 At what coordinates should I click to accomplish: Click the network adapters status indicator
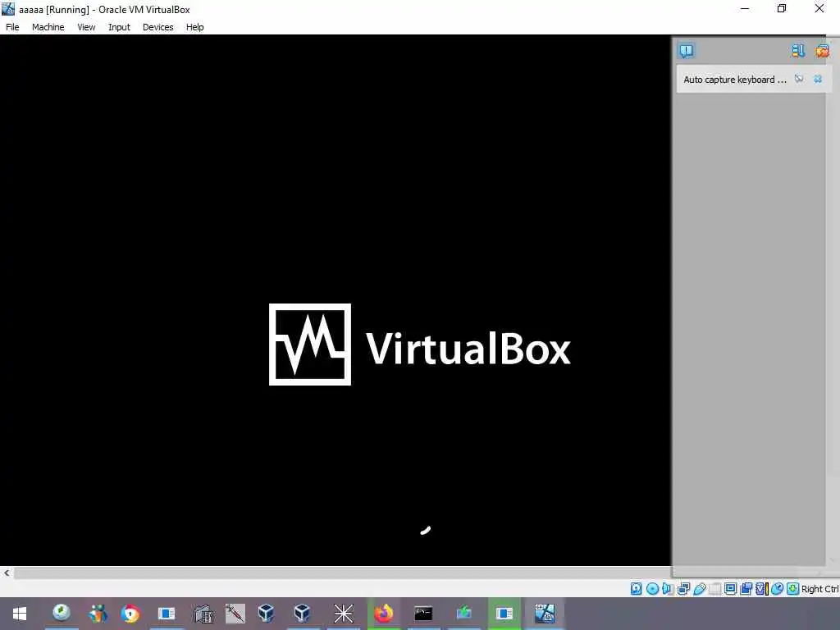[x=683, y=589]
